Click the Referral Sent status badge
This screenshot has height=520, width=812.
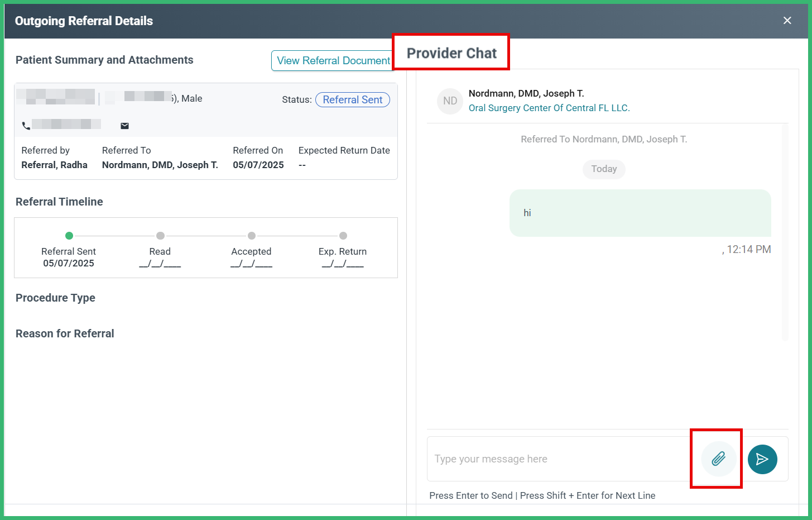tap(352, 99)
